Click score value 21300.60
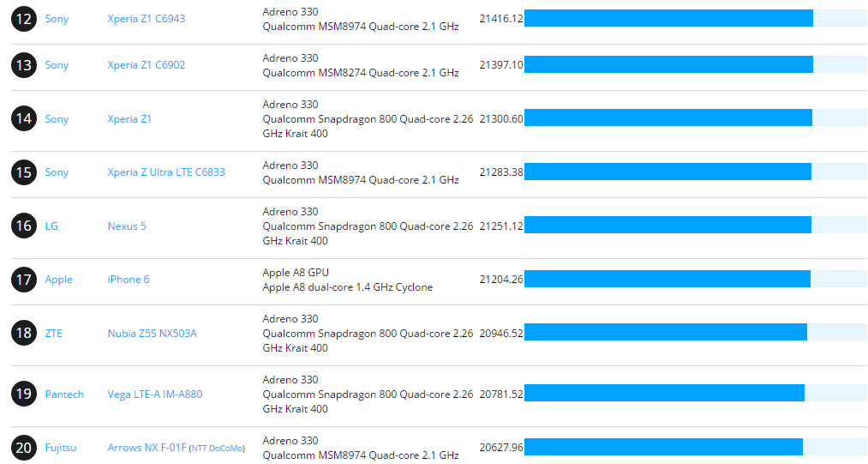 point(501,118)
